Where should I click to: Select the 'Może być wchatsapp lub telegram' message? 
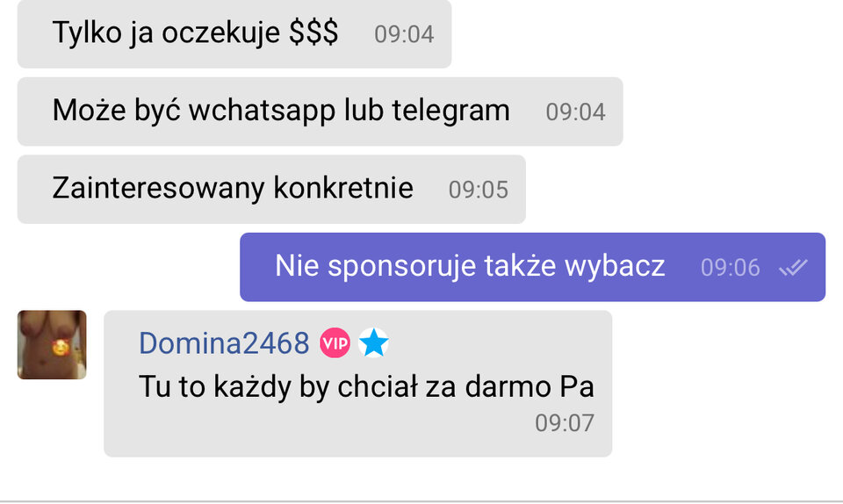coord(320,112)
